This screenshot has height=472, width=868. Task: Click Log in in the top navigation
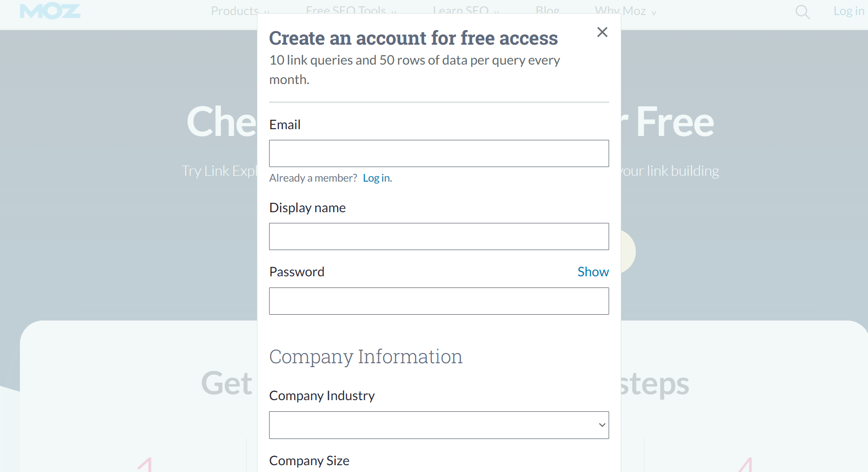click(x=848, y=11)
